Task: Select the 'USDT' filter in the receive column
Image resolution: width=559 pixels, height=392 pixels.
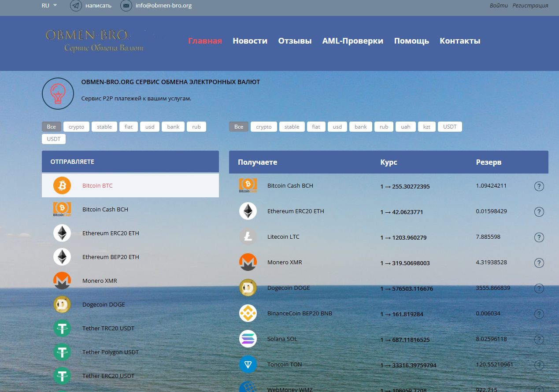Action: [450, 127]
